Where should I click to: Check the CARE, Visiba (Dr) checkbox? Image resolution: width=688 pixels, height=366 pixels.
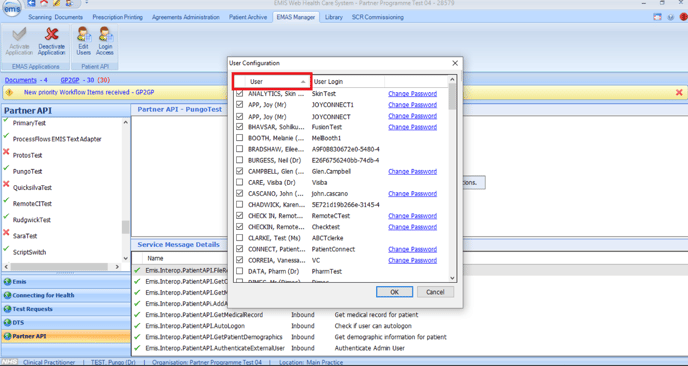(240, 182)
